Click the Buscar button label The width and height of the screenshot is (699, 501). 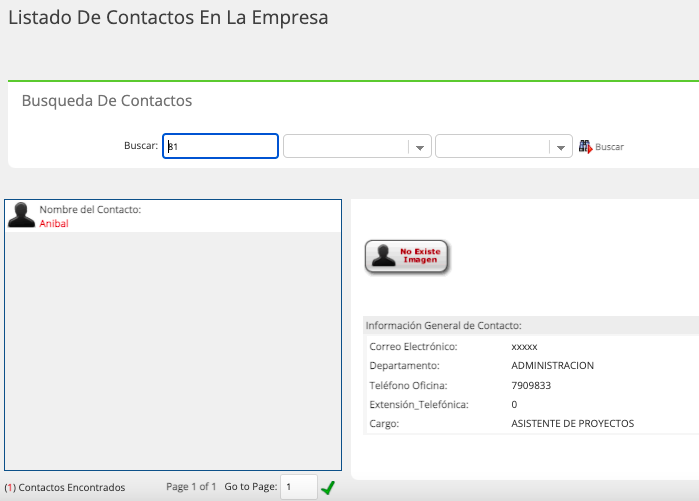click(x=609, y=147)
